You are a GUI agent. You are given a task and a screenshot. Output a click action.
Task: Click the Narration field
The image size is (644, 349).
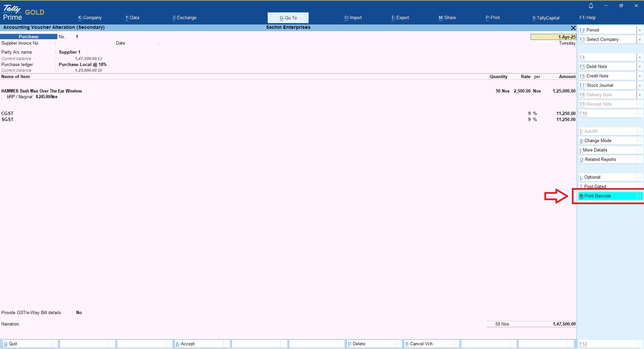click(x=235, y=324)
